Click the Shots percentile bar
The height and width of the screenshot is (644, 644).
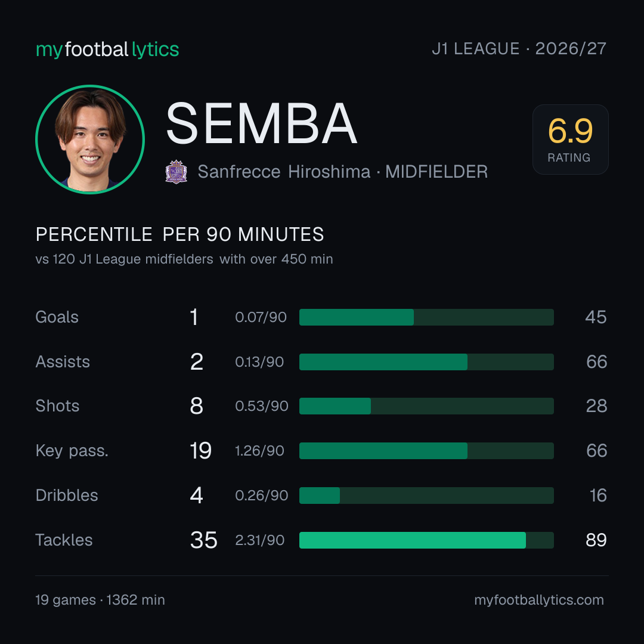426,406
